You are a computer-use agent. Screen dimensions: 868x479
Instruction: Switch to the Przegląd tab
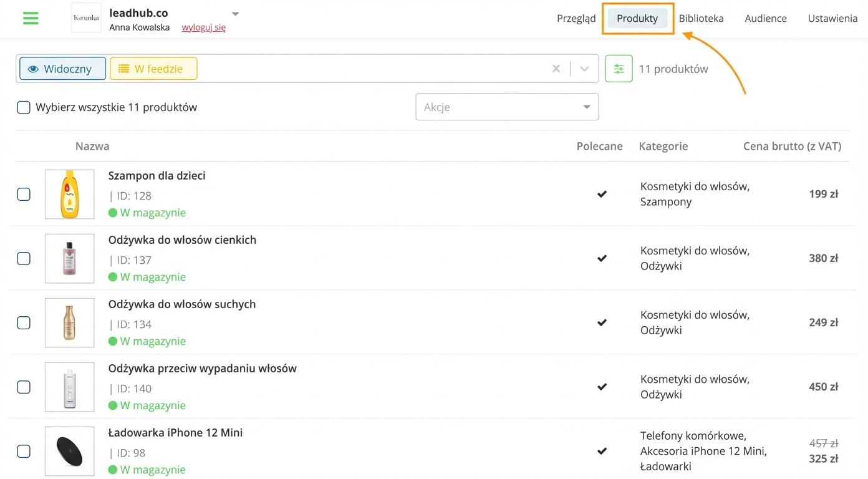click(576, 18)
